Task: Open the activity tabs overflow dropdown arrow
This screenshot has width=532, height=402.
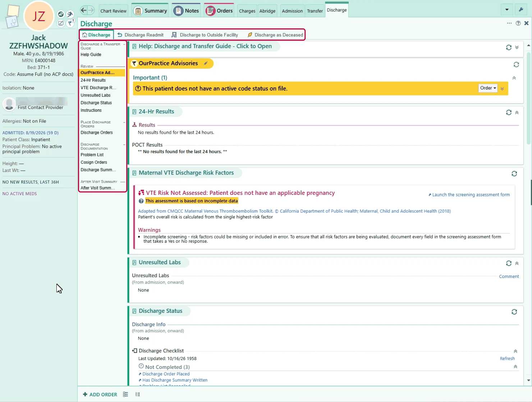Action: (x=507, y=10)
